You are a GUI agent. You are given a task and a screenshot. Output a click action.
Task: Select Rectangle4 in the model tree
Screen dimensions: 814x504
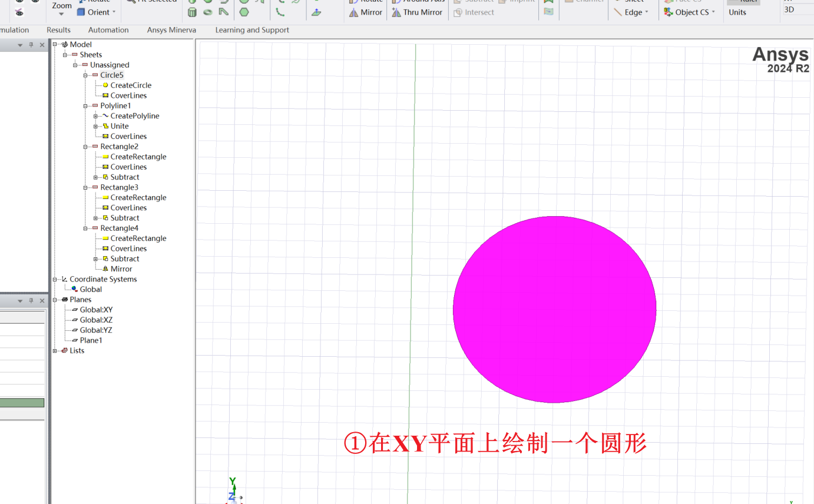pos(119,228)
